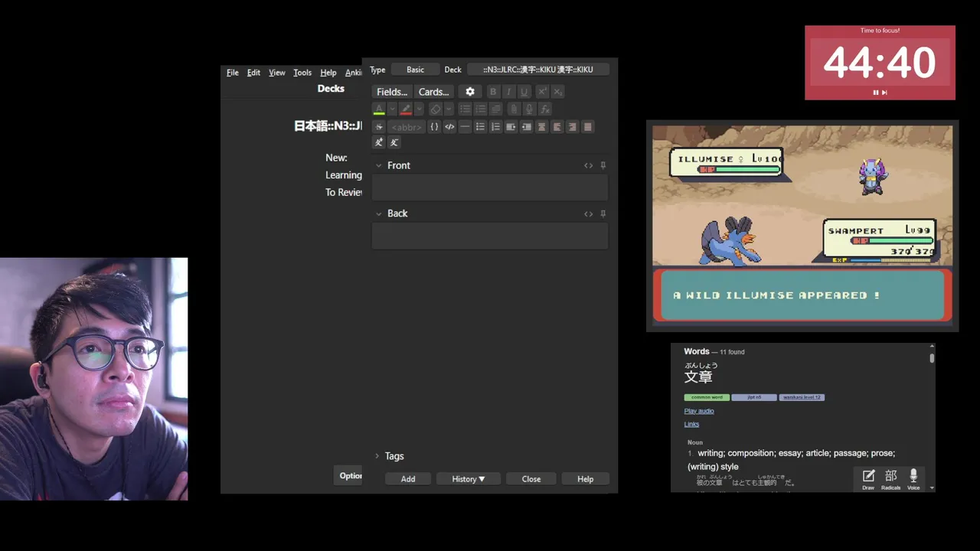
Task: Open the View menu in Anki
Action: (x=277, y=73)
